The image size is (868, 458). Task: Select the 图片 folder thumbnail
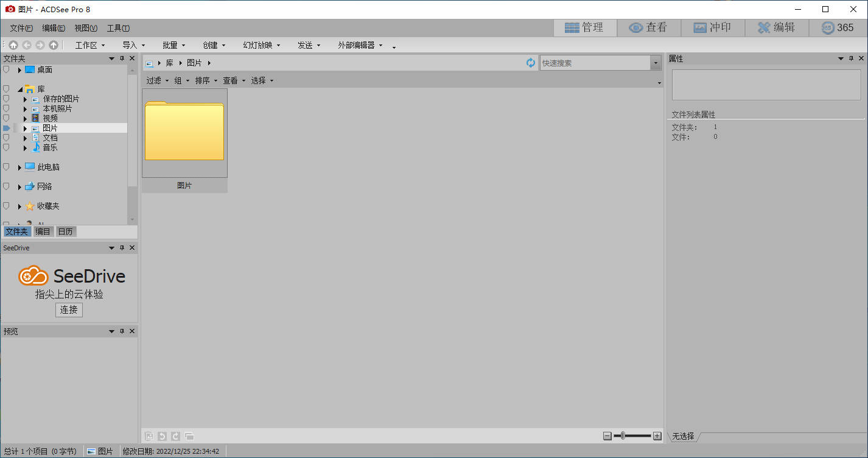click(x=184, y=141)
